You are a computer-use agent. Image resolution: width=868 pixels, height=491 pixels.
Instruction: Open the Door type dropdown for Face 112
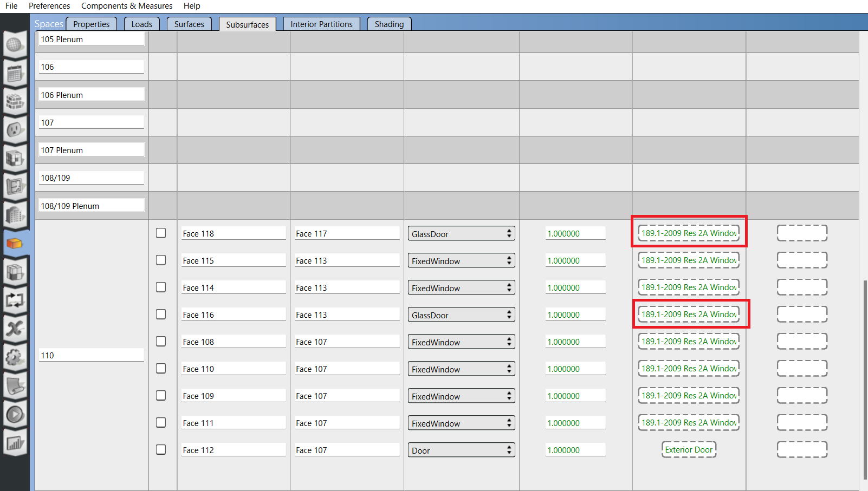click(x=461, y=450)
